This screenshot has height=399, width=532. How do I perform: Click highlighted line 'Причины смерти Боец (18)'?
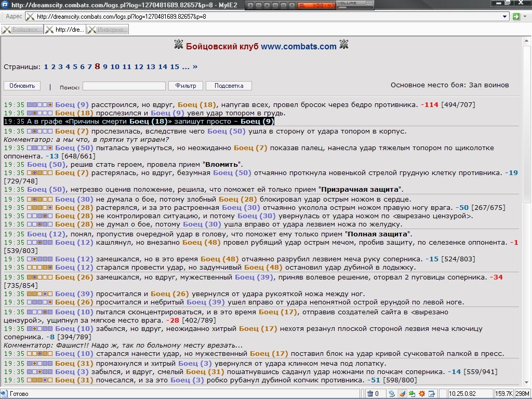click(139, 122)
